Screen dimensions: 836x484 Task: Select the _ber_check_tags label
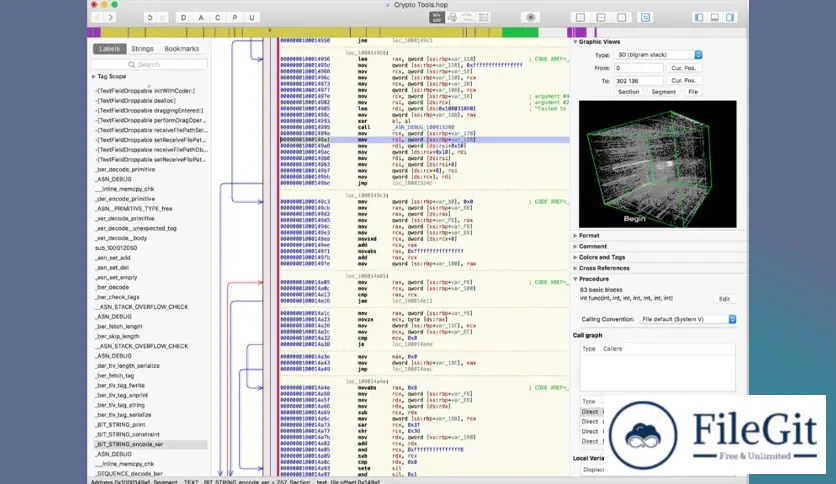[117, 297]
